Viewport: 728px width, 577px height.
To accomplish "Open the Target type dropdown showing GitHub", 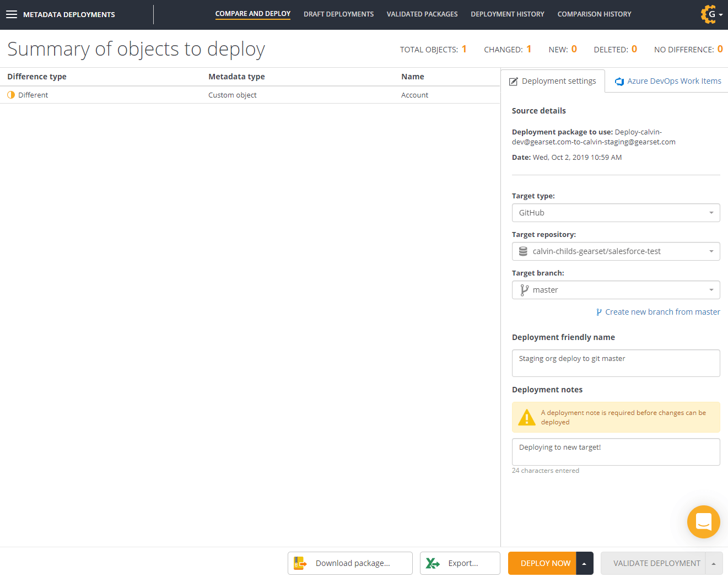I will 616,213.
